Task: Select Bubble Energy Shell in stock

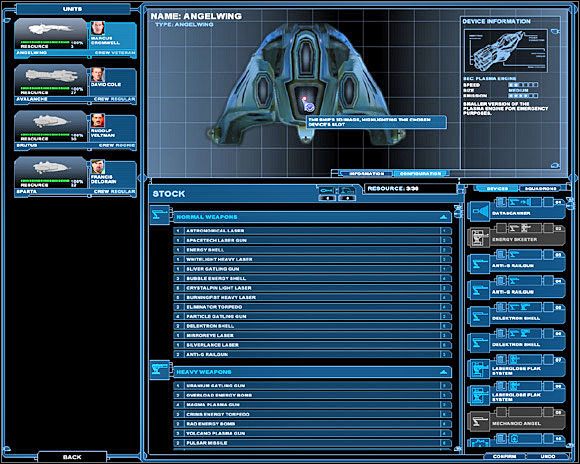Action: click(313, 278)
